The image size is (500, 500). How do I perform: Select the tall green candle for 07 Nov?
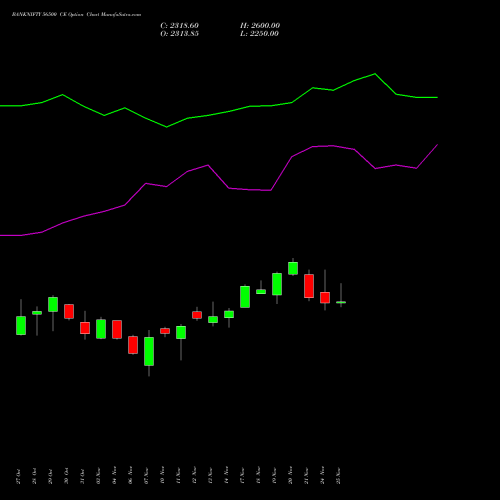[149, 351]
